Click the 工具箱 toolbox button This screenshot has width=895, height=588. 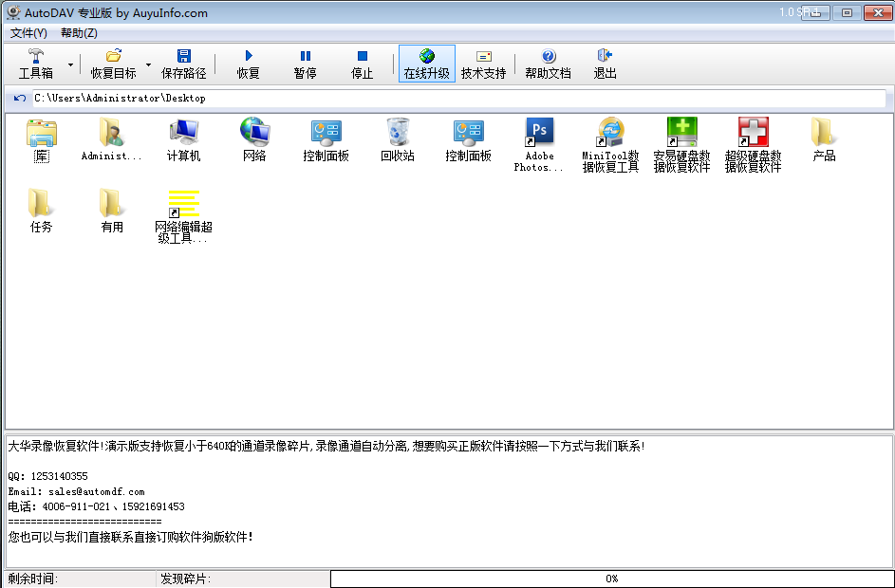coord(36,64)
